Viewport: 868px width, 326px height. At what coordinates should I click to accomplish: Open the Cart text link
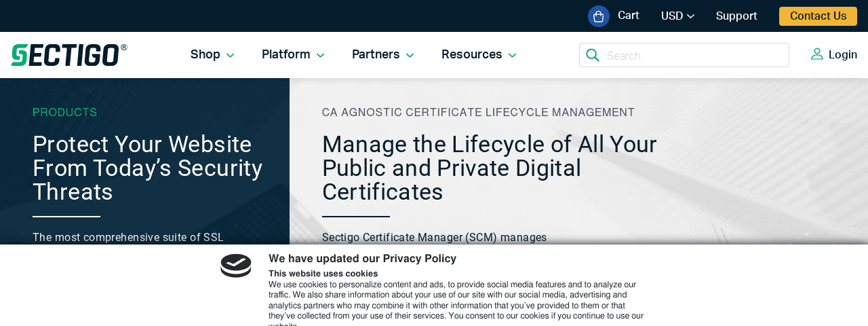click(628, 16)
